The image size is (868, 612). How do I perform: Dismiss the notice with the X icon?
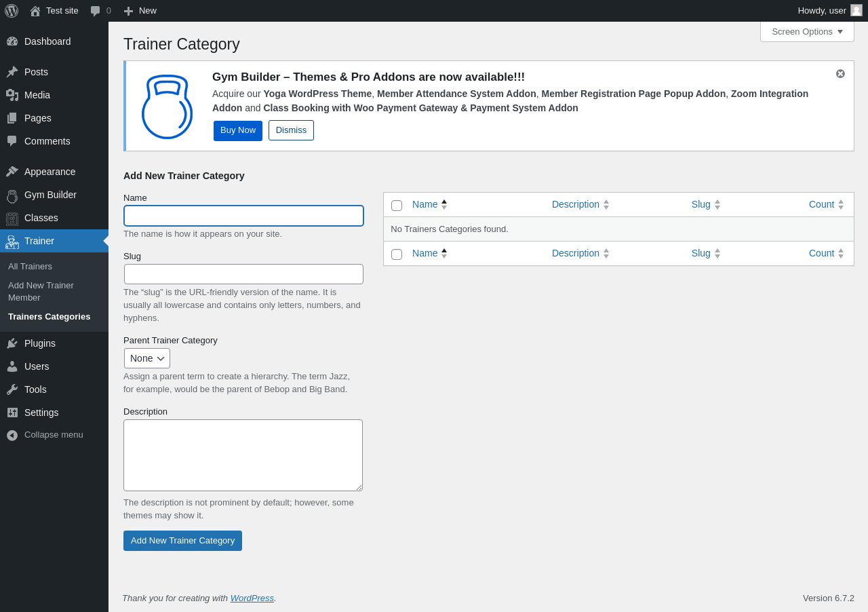pos(840,74)
